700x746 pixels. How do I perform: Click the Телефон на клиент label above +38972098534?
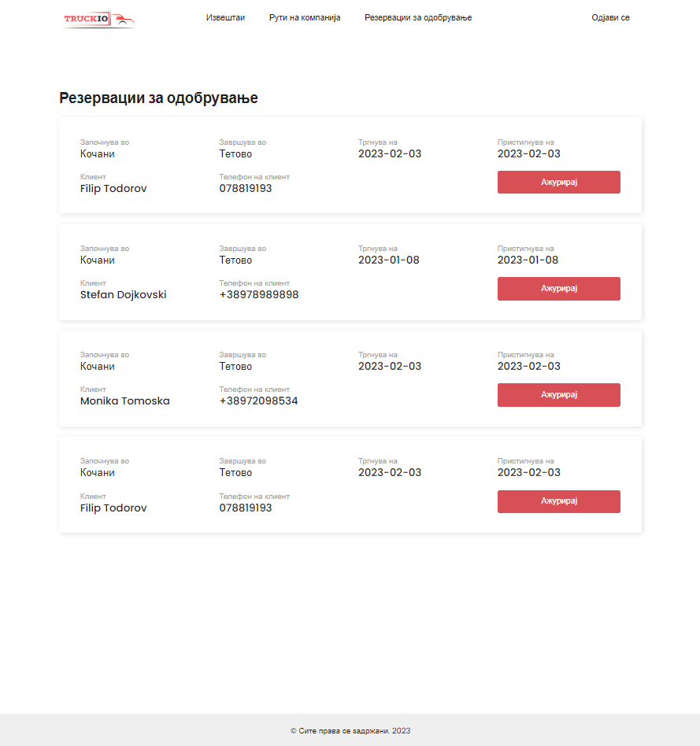click(x=254, y=390)
